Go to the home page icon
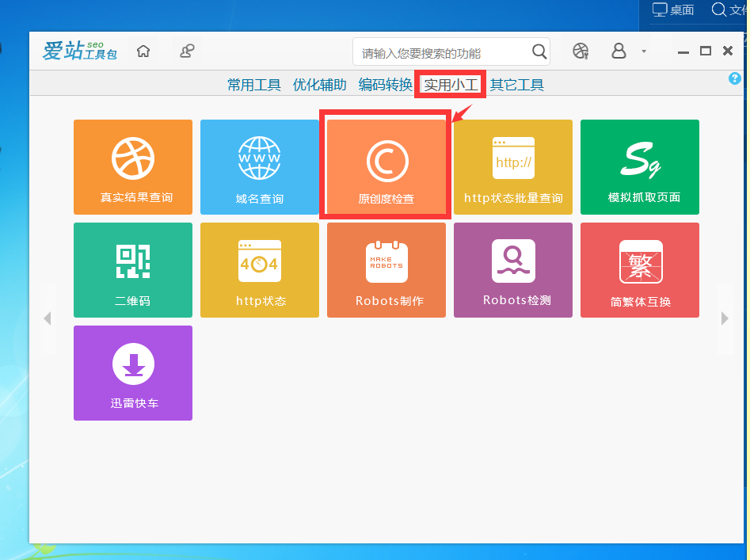 [143, 51]
